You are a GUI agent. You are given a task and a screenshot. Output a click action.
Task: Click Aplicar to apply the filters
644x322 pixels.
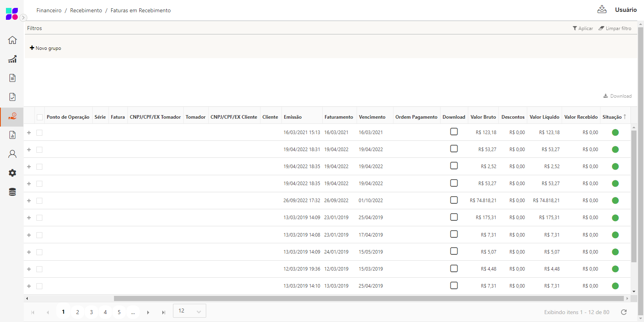pos(583,28)
